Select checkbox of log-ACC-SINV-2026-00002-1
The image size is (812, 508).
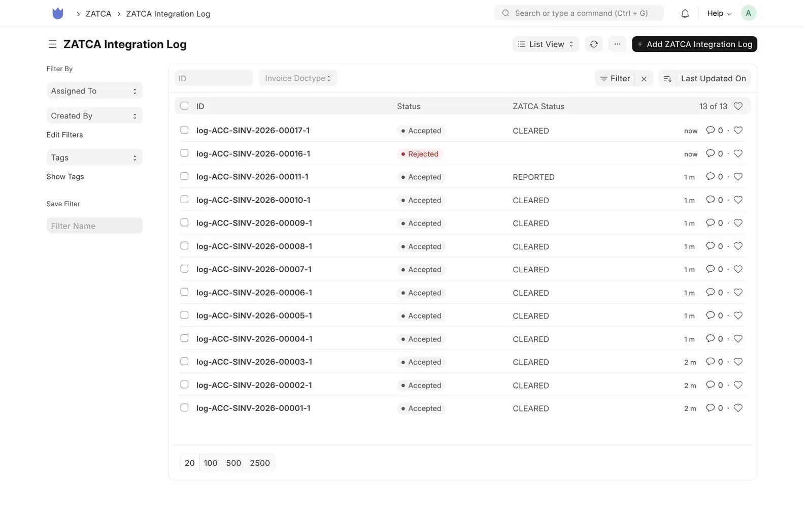185,385
